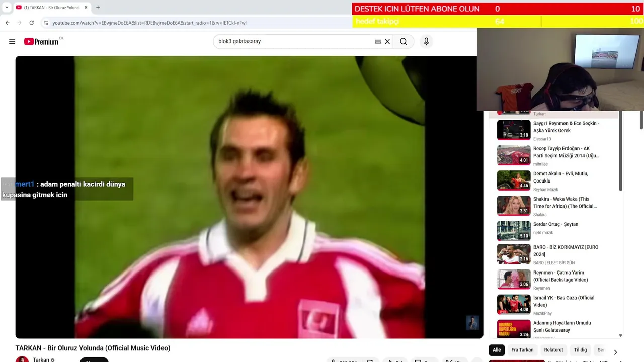
Task: Click the video player area
Action: tap(249, 197)
